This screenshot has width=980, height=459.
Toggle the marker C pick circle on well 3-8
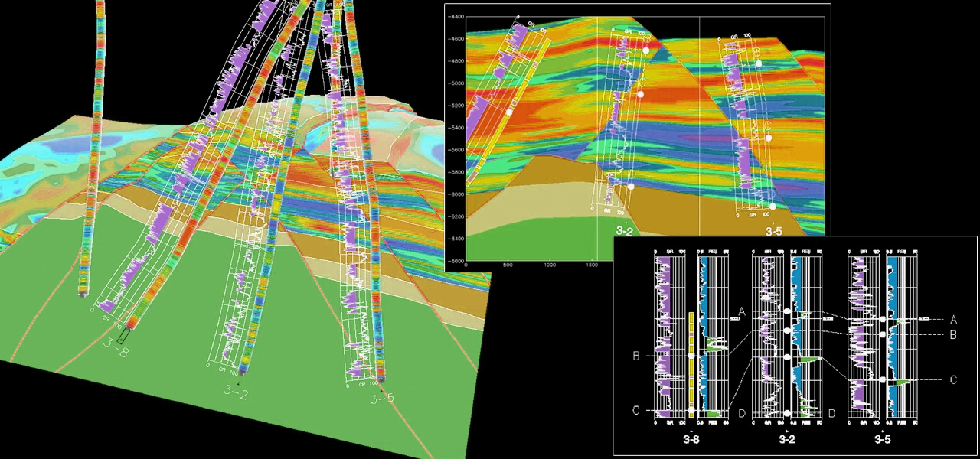(x=692, y=409)
